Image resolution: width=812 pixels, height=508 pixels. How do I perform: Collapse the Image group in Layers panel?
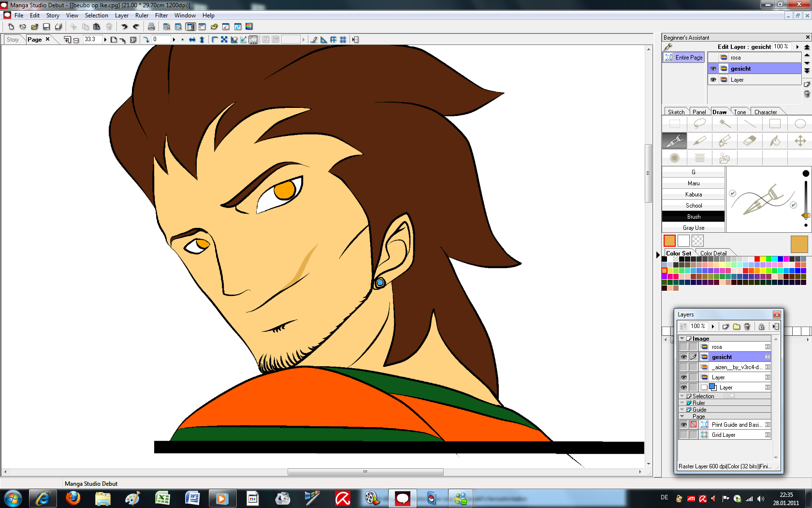click(x=682, y=339)
